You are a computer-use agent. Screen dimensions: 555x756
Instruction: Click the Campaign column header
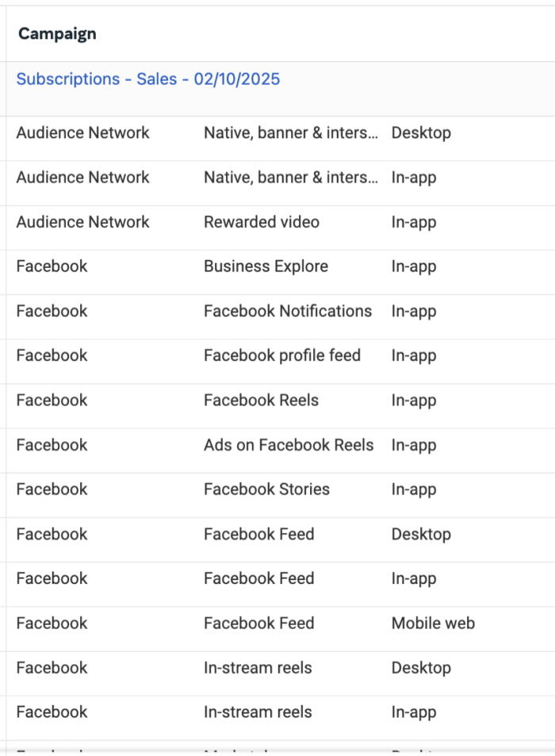(57, 34)
